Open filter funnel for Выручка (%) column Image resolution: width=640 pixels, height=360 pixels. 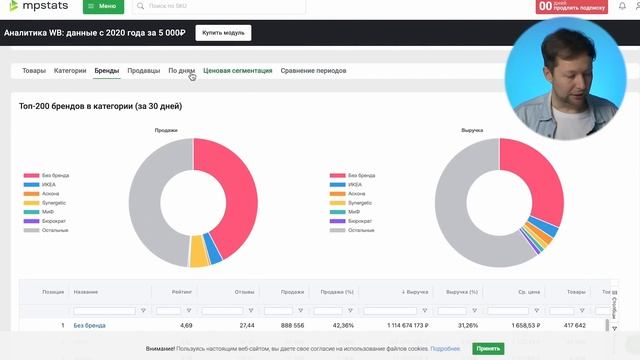pyautogui.click(x=475, y=311)
